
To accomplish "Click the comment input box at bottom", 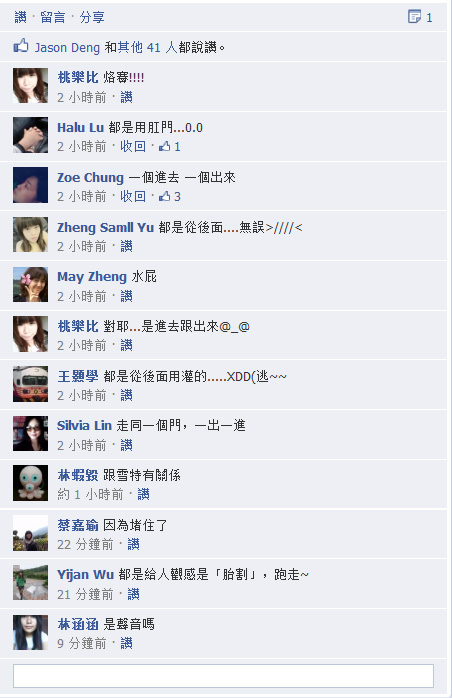I will 223,676.
